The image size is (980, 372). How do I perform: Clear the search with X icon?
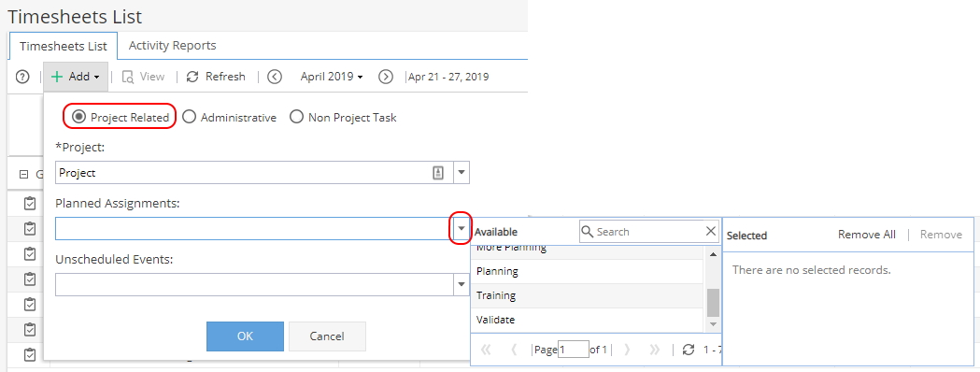711,231
